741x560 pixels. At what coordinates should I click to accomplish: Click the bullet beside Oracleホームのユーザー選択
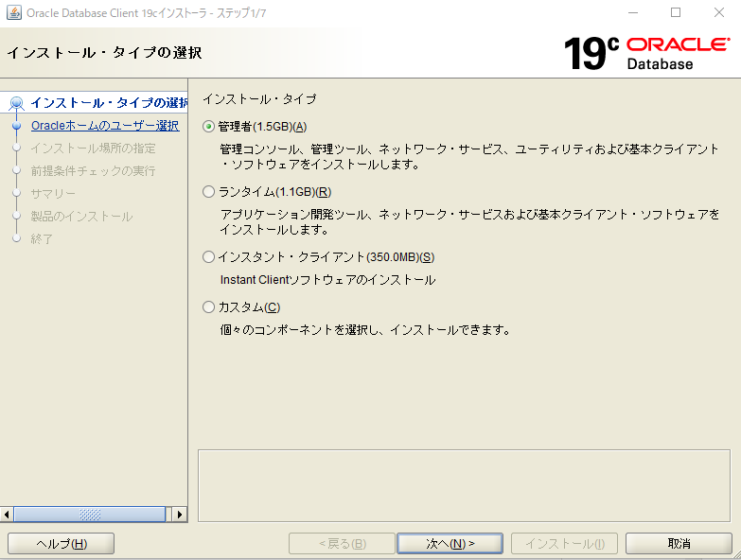point(16,126)
